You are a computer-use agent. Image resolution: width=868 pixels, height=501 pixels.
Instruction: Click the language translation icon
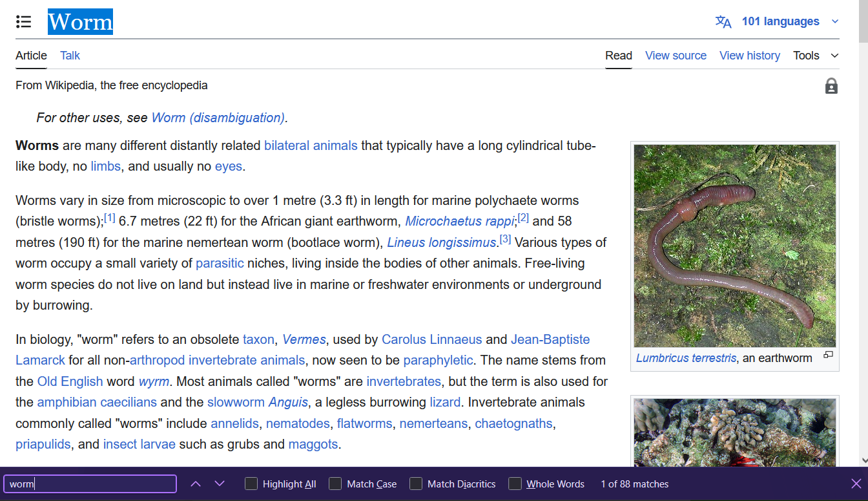pos(723,22)
